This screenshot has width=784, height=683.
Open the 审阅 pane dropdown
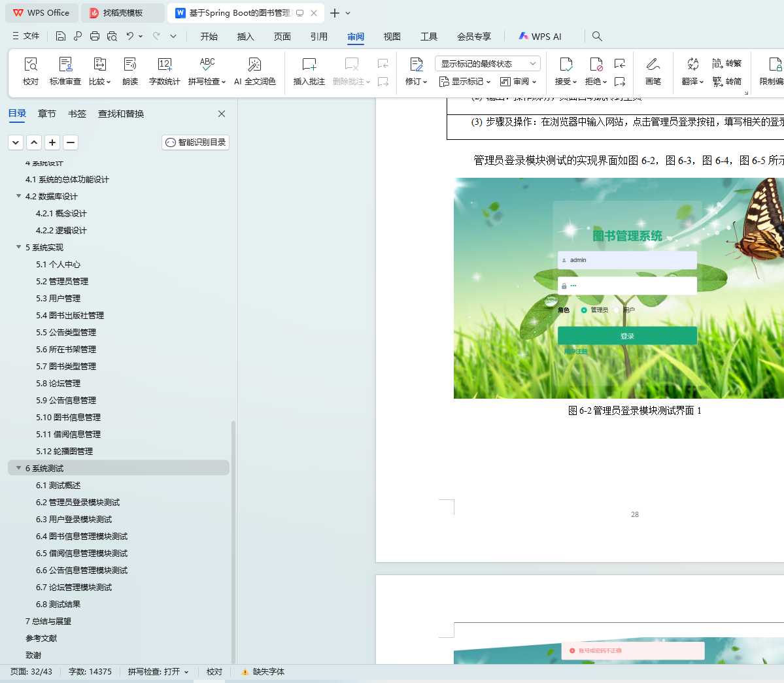click(x=518, y=82)
